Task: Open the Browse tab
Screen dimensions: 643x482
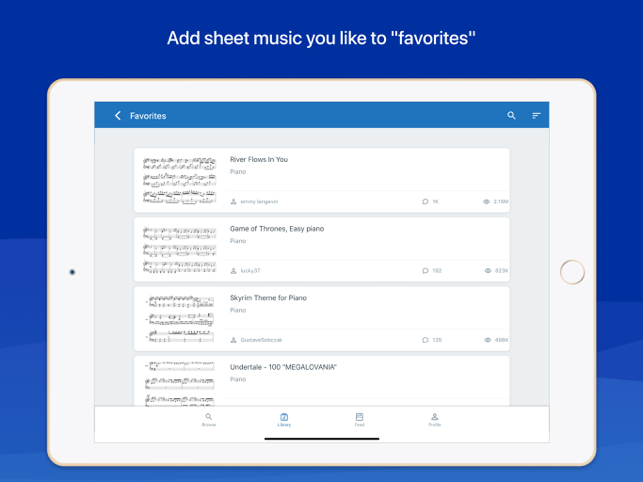Action: click(x=209, y=420)
